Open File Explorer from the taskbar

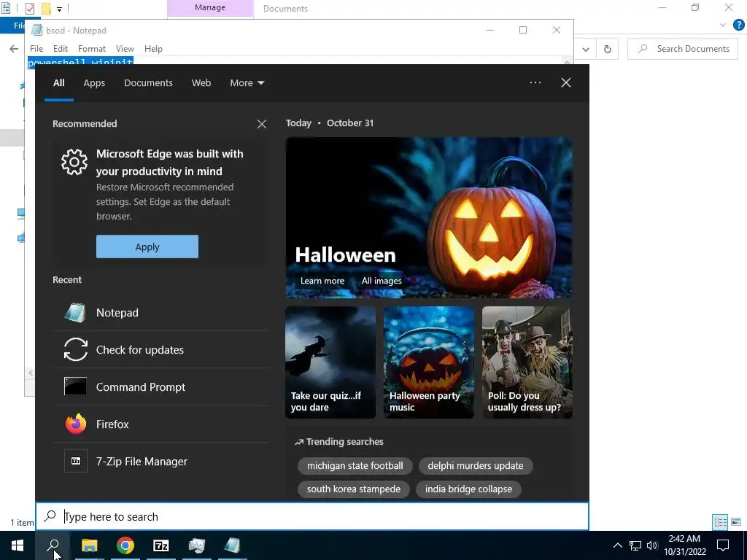pyautogui.click(x=89, y=545)
